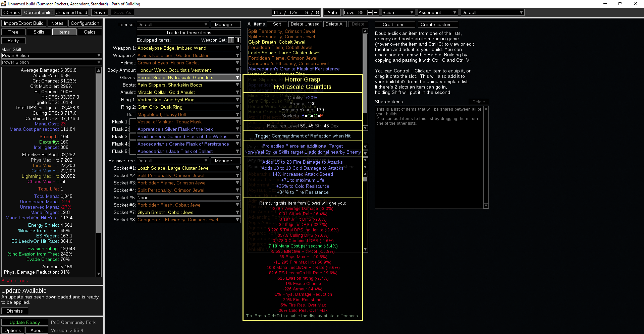
Task: Click the Auto level mode button
Action: tap(332, 12)
